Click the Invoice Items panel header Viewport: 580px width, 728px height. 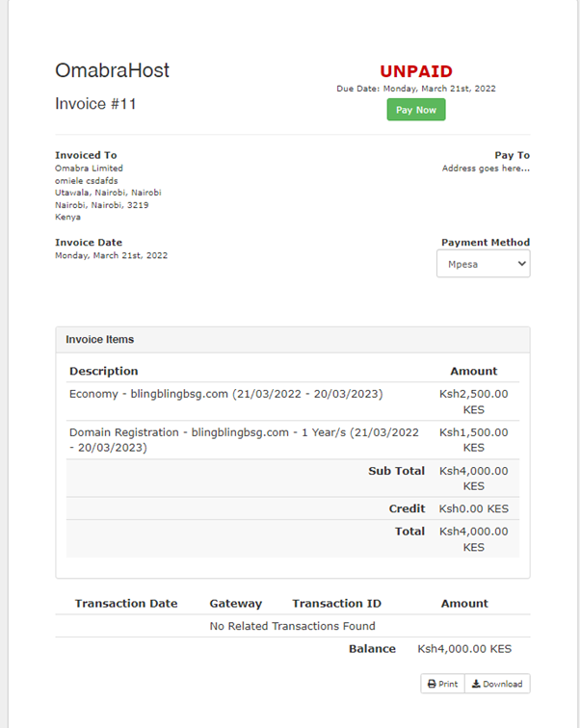[x=100, y=339]
